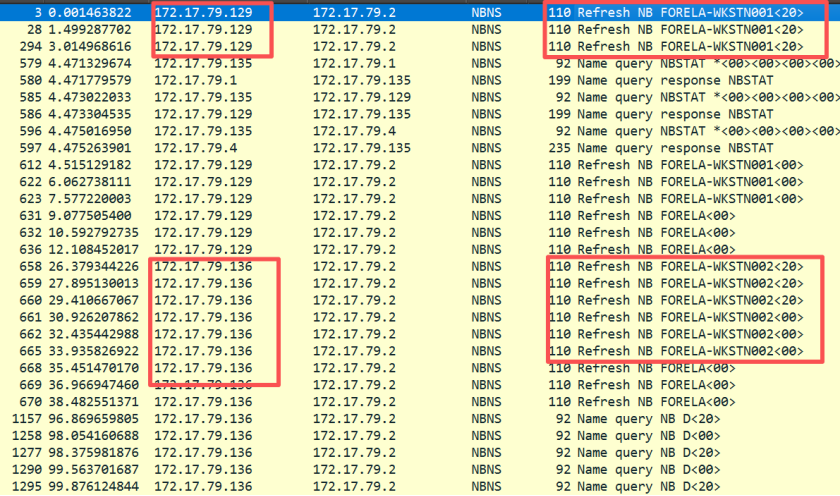Click NBNS protocol cell in packet 597
The width and height of the screenshot is (840, 496).
pos(486,148)
